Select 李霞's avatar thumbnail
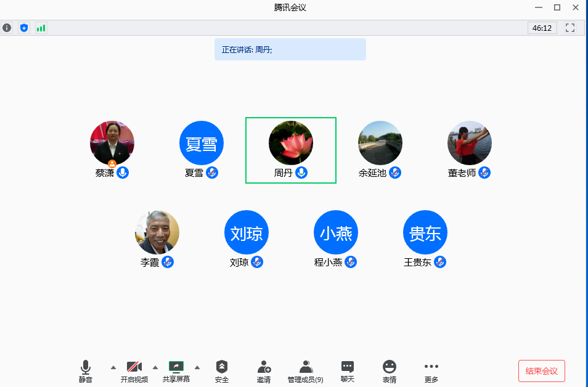This screenshot has width=588, height=387. (157, 232)
